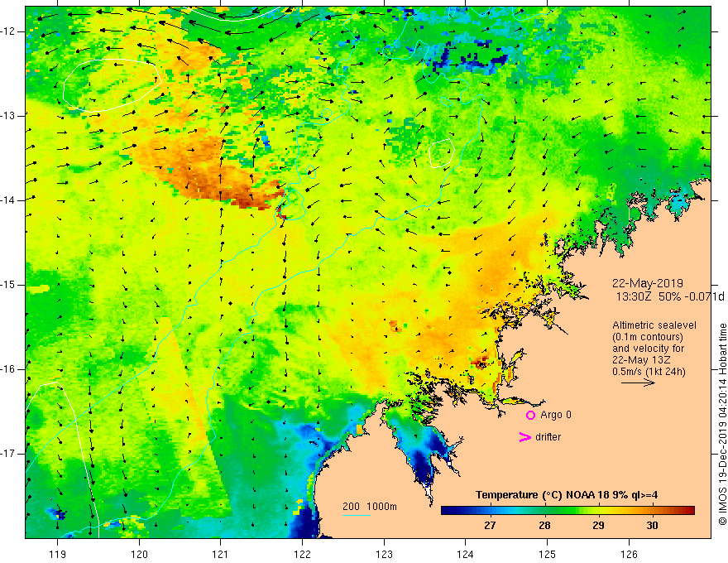Click color bar label 28
The height and width of the screenshot is (563, 728).
pyautogui.click(x=544, y=526)
